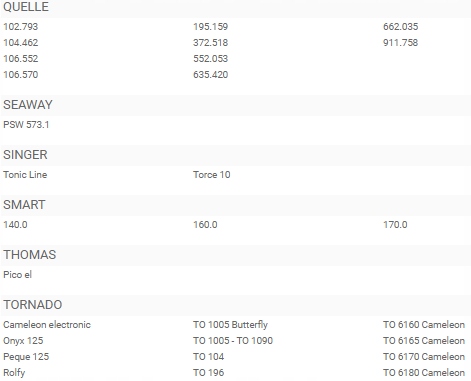
Task: Select Quelle model 102.793
Action: 21,27
